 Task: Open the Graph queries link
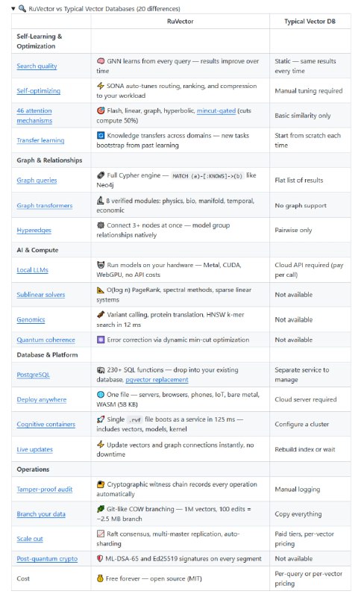pos(37,180)
